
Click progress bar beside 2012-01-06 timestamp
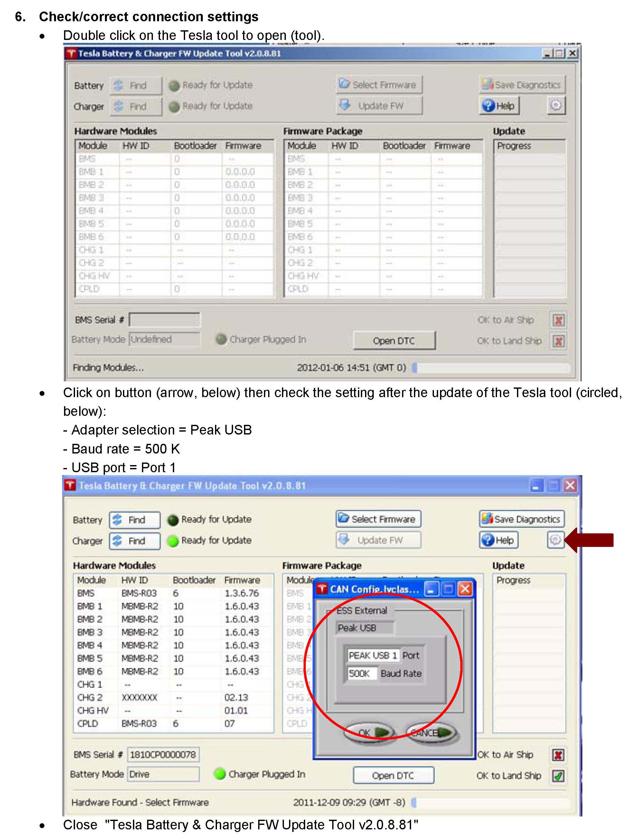click(491, 367)
